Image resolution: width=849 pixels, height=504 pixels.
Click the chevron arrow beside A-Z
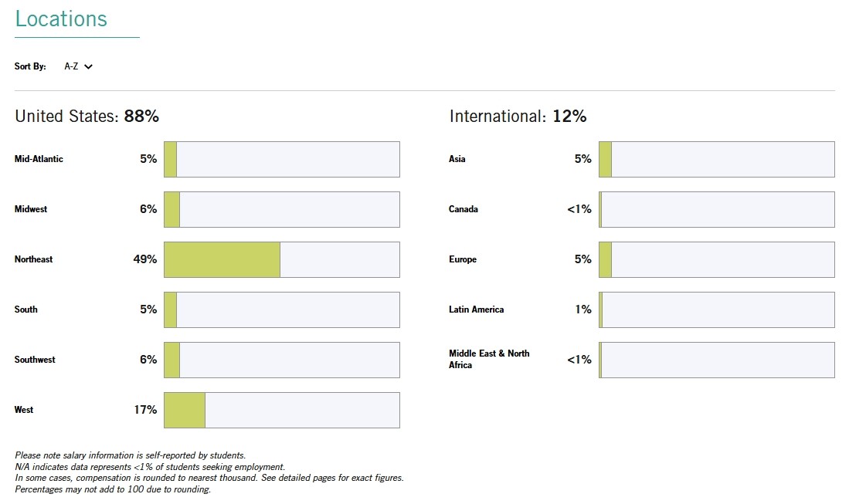pyautogui.click(x=88, y=67)
